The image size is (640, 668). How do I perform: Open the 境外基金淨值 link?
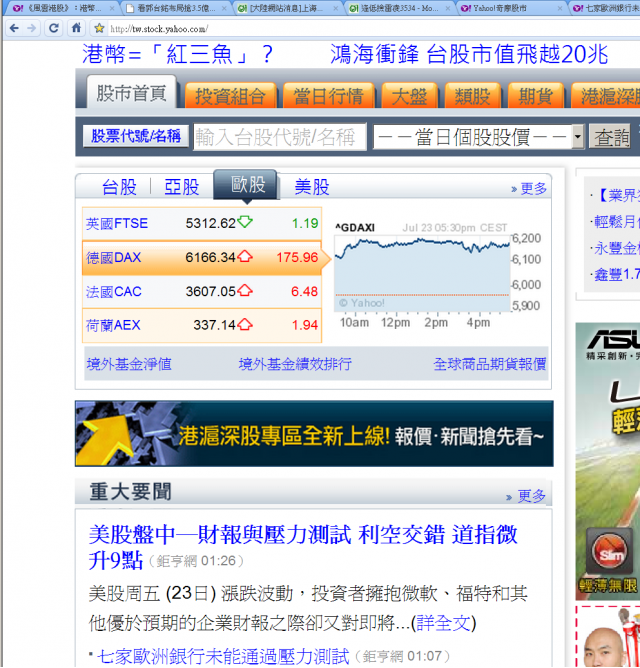point(129,364)
